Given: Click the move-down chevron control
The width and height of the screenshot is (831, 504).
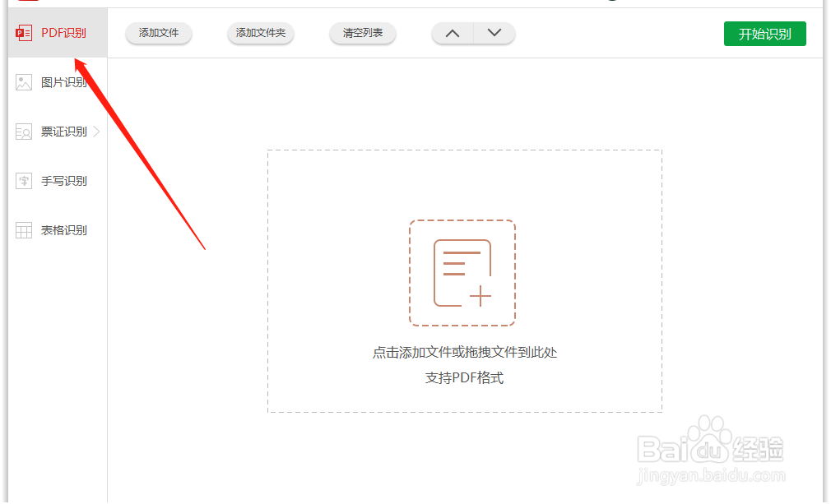Looking at the screenshot, I should (494, 33).
